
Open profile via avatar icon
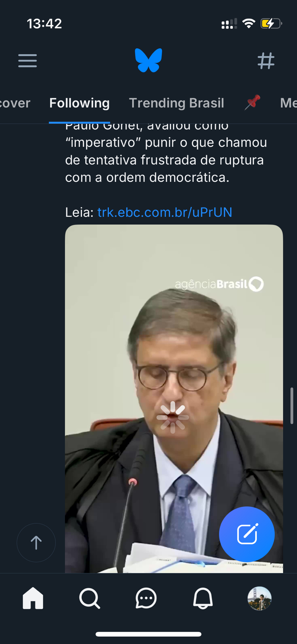pos(259,598)
